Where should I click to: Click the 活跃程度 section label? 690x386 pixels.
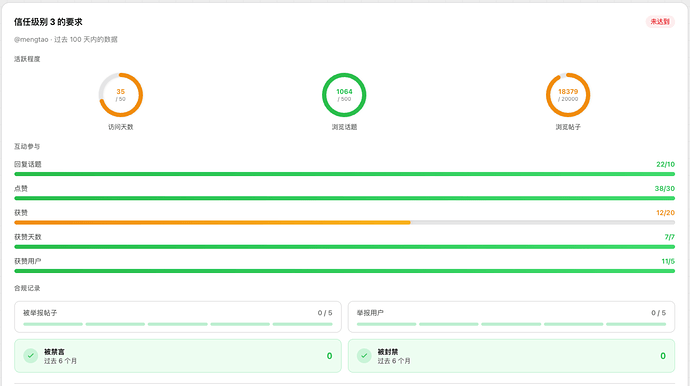pyautogui.click(x=27, y=59)
